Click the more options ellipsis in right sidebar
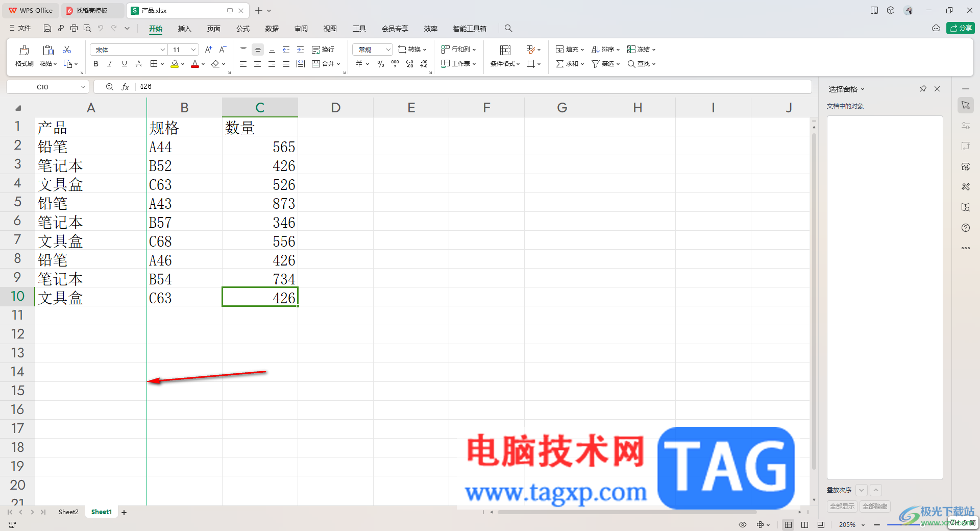Viewport: 980px width, 531px height. (966, 248)
